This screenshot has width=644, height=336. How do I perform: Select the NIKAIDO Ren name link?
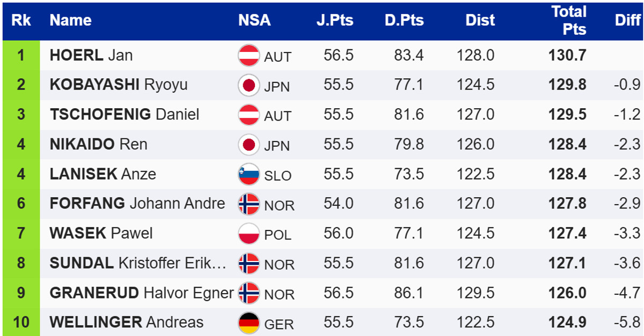click(98, 145)
